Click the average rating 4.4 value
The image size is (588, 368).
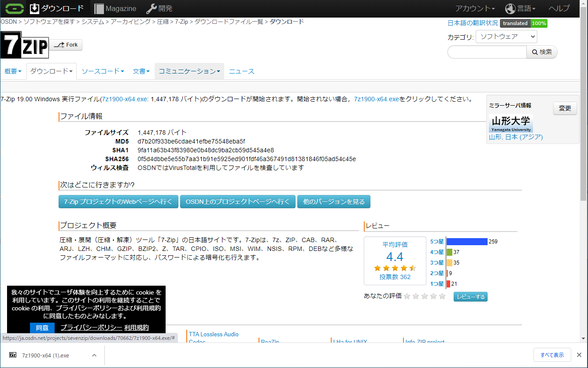pos(395,257)
